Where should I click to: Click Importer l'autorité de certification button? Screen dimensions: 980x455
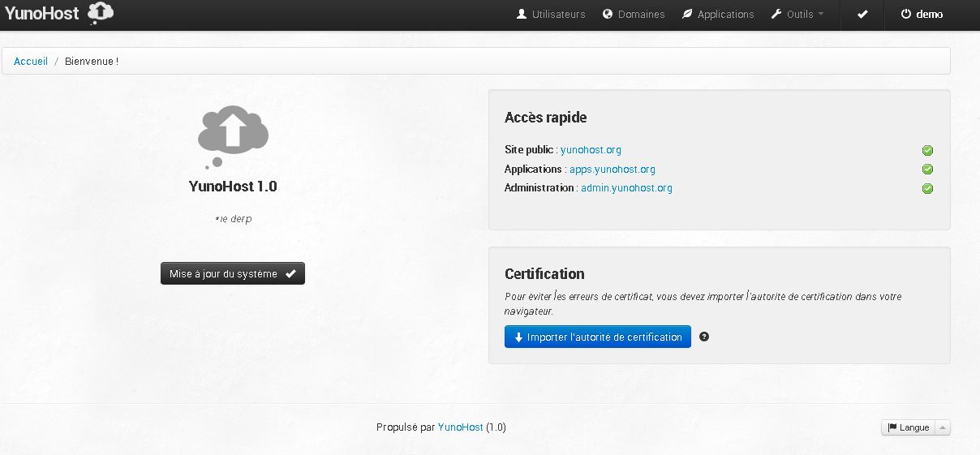(598, 337)
